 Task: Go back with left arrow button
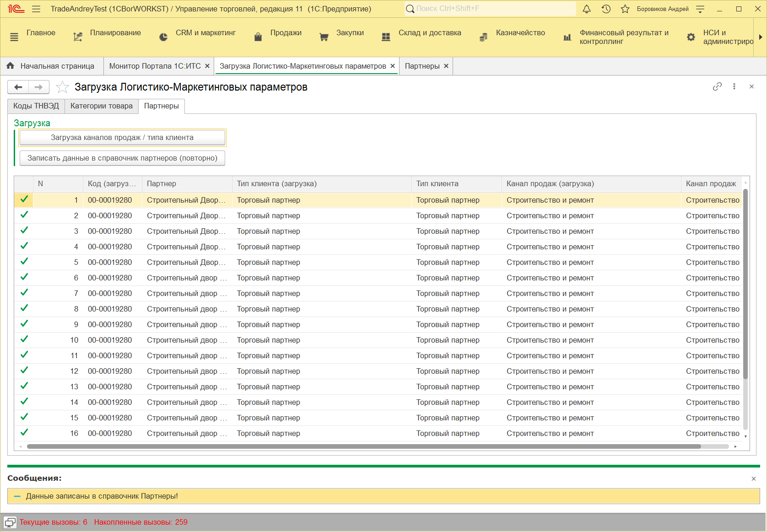pyautogui.click(x=18, y=87)
